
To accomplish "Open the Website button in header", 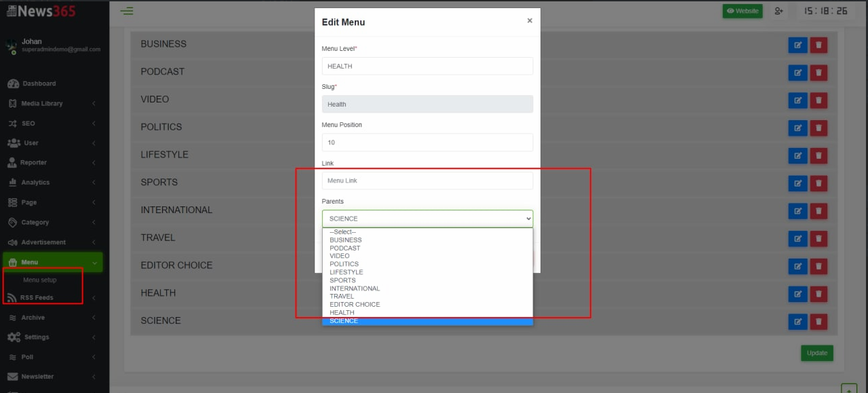I will click(743, 11).
